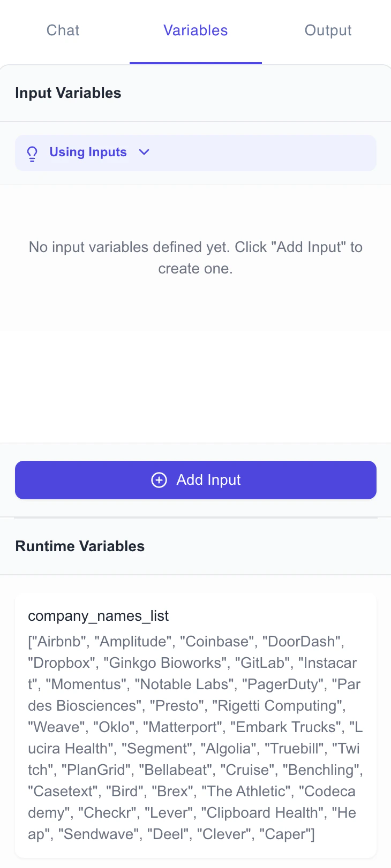The image size is (391, 868).
Task: Switch to the Output tab
Action: 328,31
